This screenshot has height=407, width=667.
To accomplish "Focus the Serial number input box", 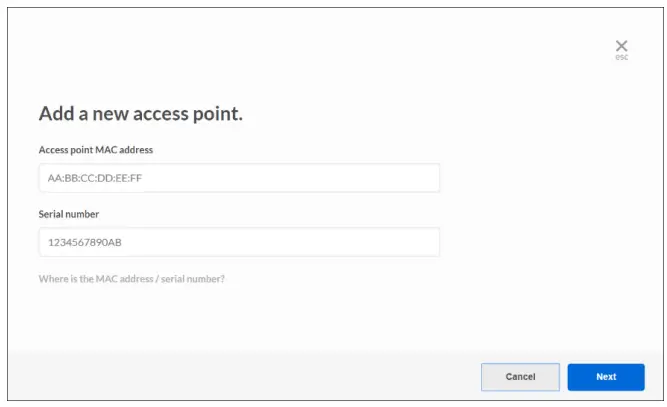I will pos(239,242).
